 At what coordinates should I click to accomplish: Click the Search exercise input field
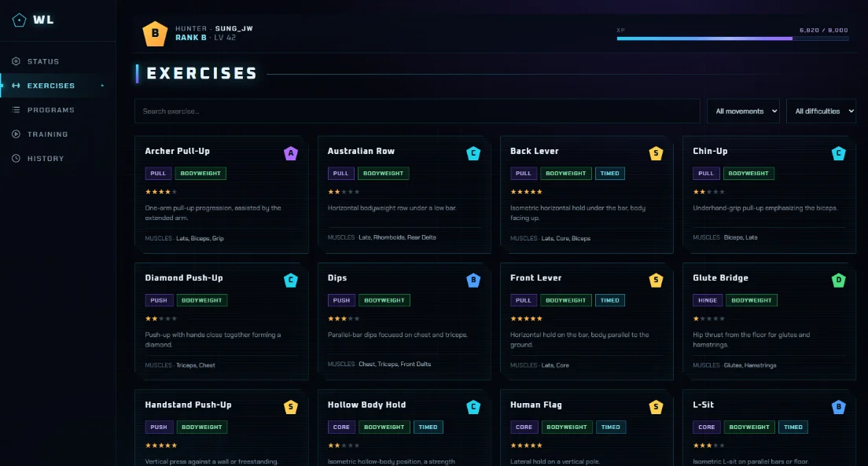coord(417,112)
